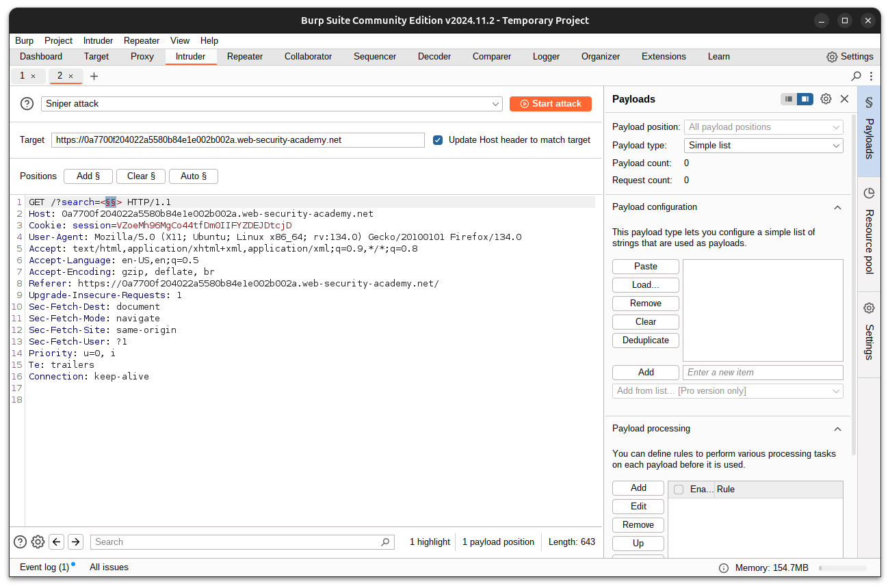Click the Cookie session value text
The image size is (890, 588).
[204, 226]
